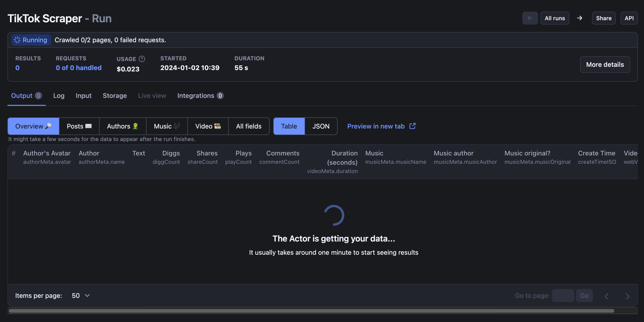Image resolution: width=644 pixels, height=322 pixels.
Task: Click the More details button
Action: (x=605, y=64)
